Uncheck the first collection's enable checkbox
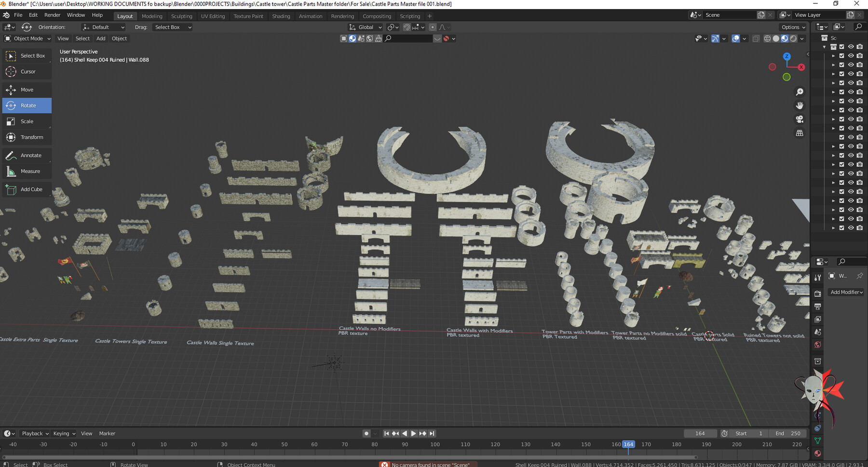 pos(842,47)
